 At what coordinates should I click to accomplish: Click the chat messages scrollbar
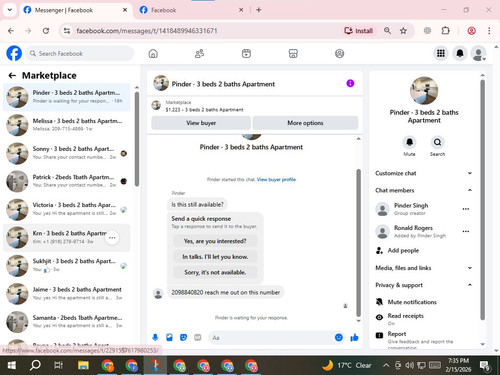pos(359,242)
